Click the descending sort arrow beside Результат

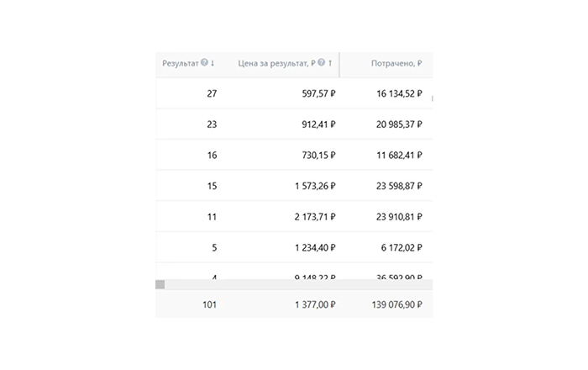coord(213,63)
